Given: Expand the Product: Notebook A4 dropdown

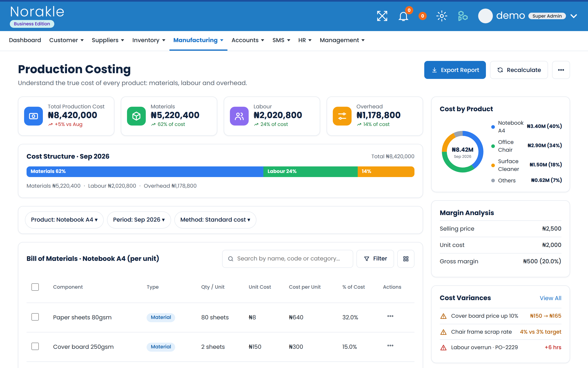Looking at the screenshot, I should 64,220.
